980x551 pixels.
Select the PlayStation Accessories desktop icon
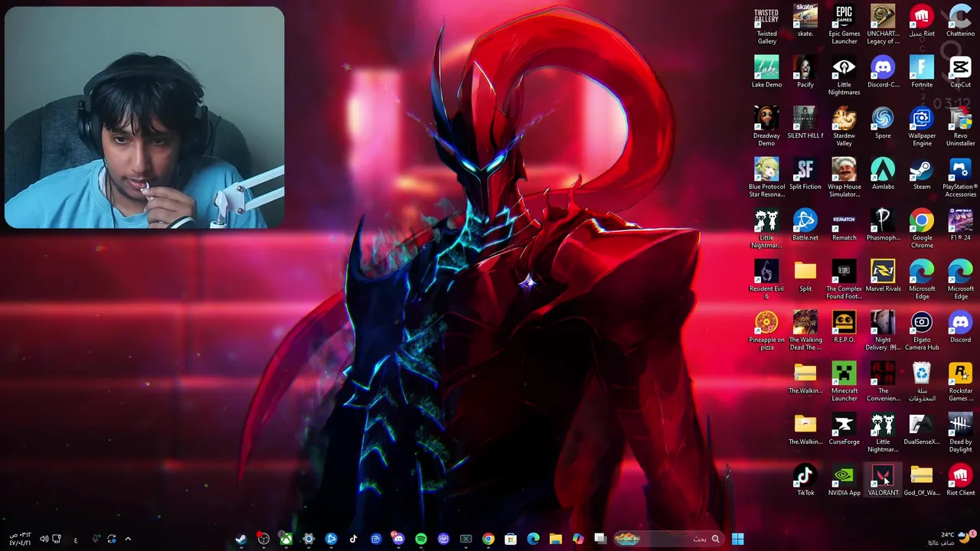click(960, 178)
